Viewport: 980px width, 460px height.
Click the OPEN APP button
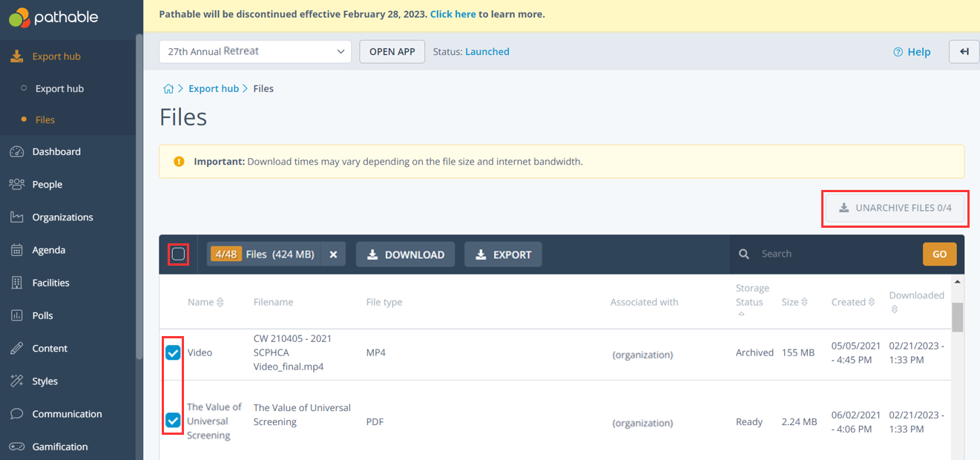[392, 52]
